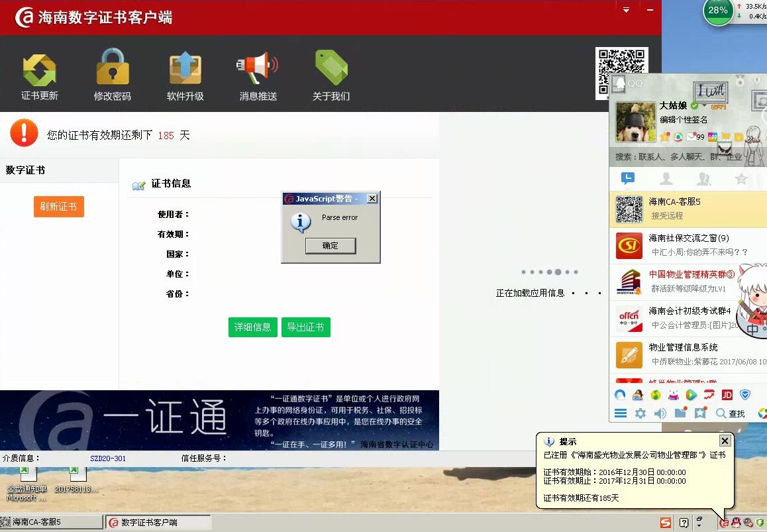Switch to the QQ star tab
The image size is (767, 532).
(742, 178)
